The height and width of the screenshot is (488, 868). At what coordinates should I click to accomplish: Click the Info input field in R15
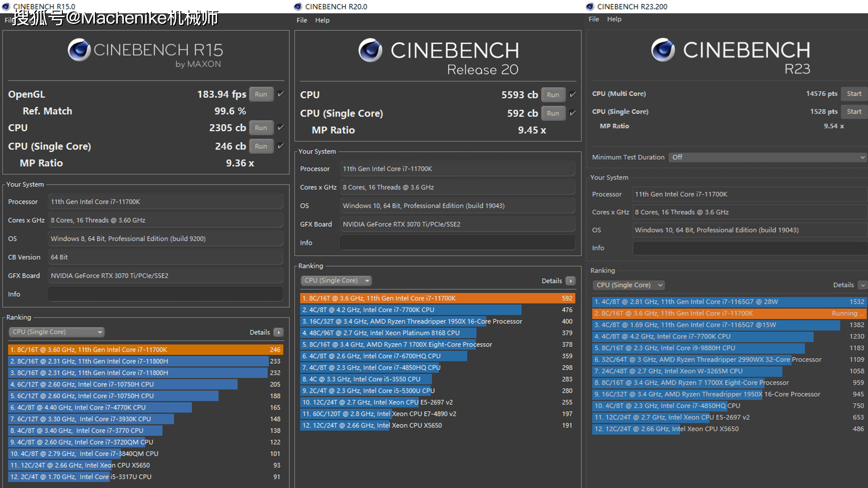click(x=165, y=294)
